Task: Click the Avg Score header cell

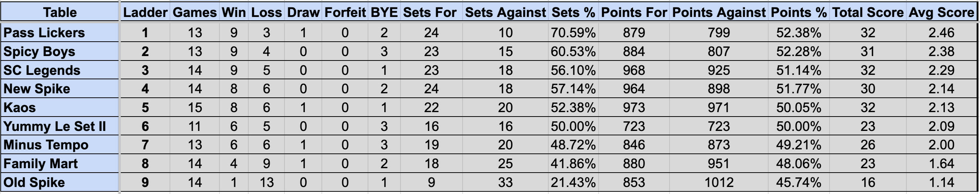Action: click(941, 12)
